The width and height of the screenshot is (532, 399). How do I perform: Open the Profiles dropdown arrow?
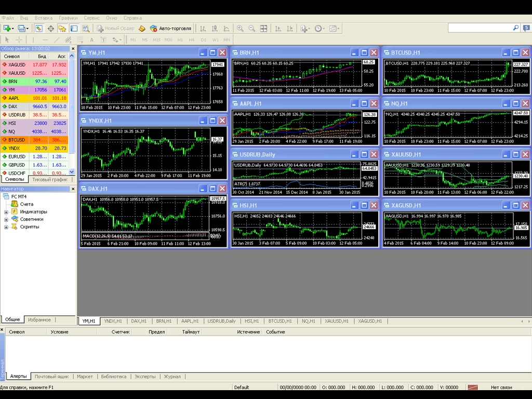(27, 29)
